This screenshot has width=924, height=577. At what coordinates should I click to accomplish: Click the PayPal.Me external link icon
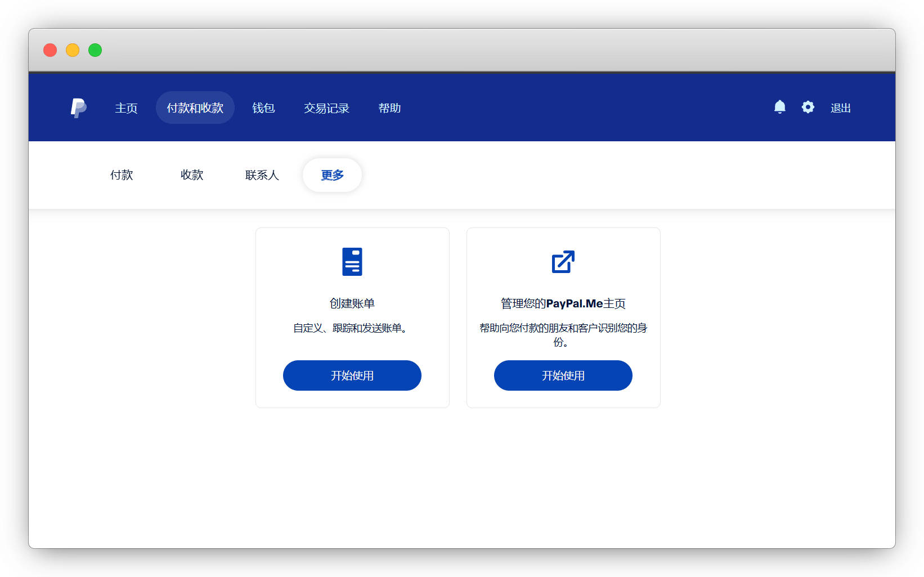point(563,262)
